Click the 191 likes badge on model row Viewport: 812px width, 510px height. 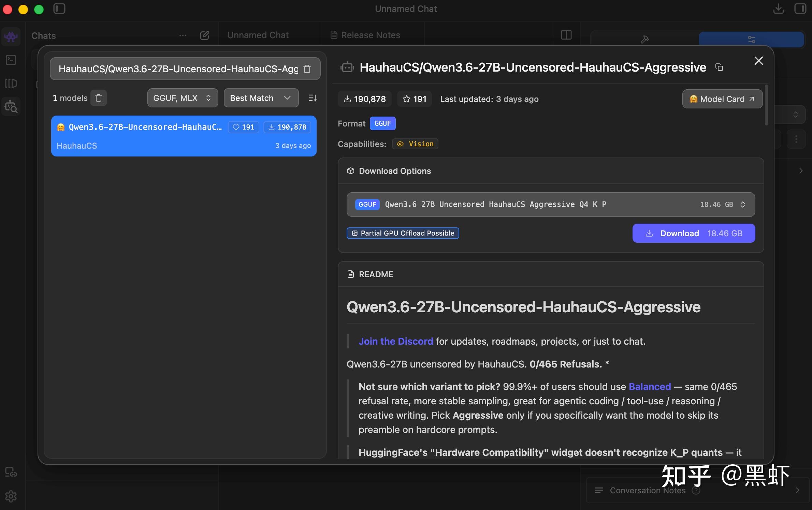243,127
